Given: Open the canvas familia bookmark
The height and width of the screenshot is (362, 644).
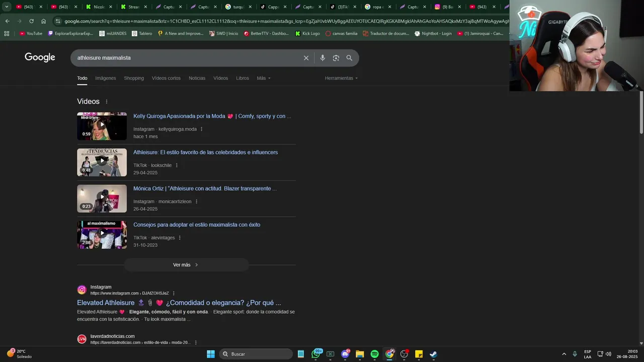Looking at the screenshot, I should [x=342, y=34].
